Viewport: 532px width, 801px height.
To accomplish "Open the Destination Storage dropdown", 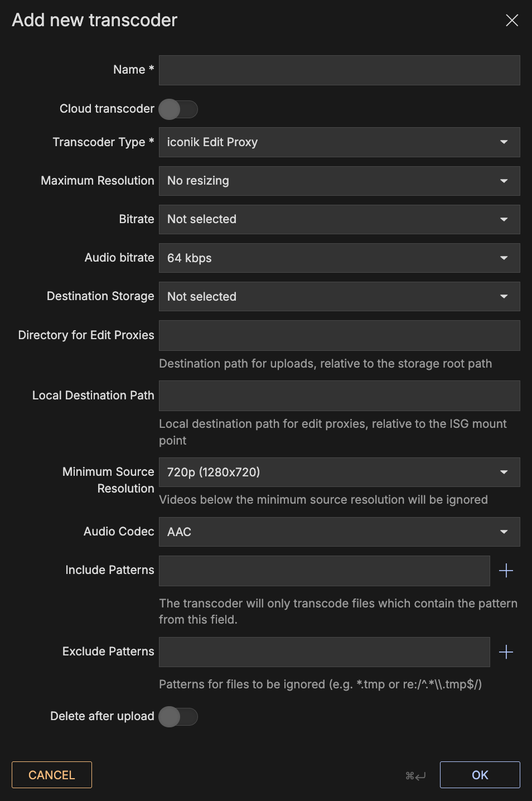I will (339, 297).
